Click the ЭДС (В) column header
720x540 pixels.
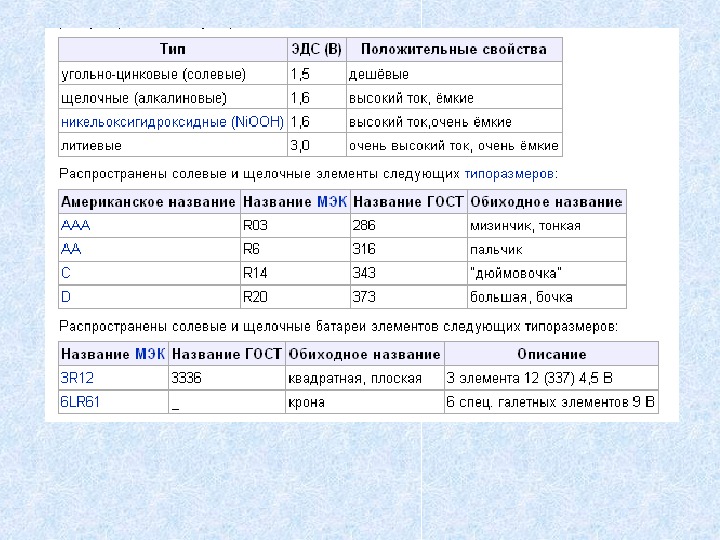[317, 49]
